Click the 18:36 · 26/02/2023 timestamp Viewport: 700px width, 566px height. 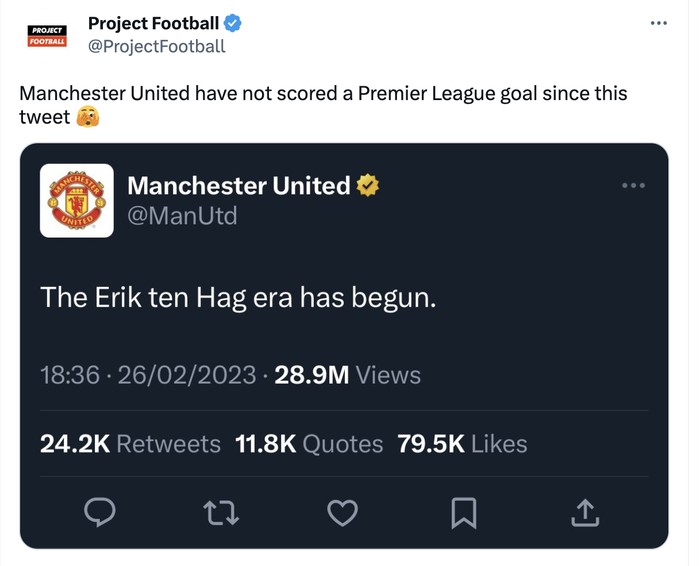point(147,375)
